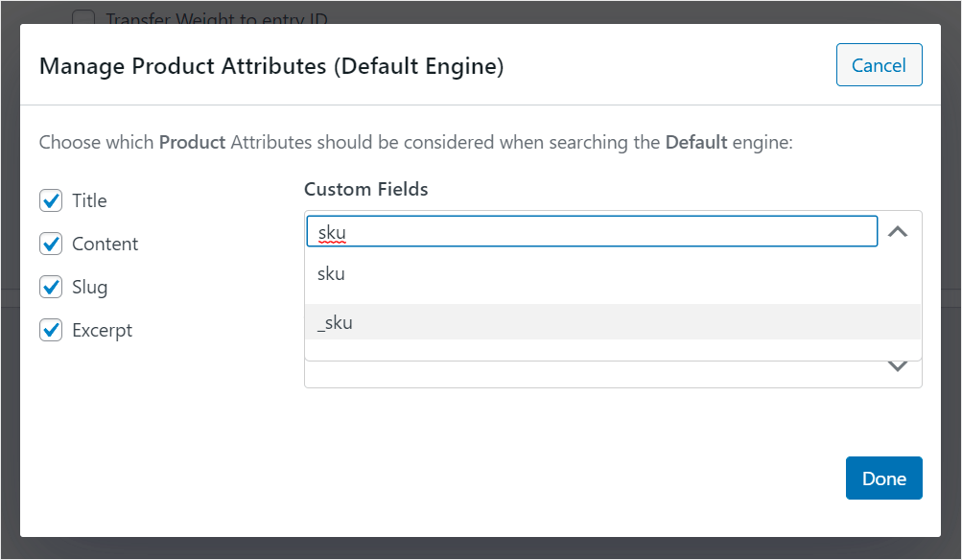
Task: Expand the lower dropdown with down chevron
Action: point(898,366)
